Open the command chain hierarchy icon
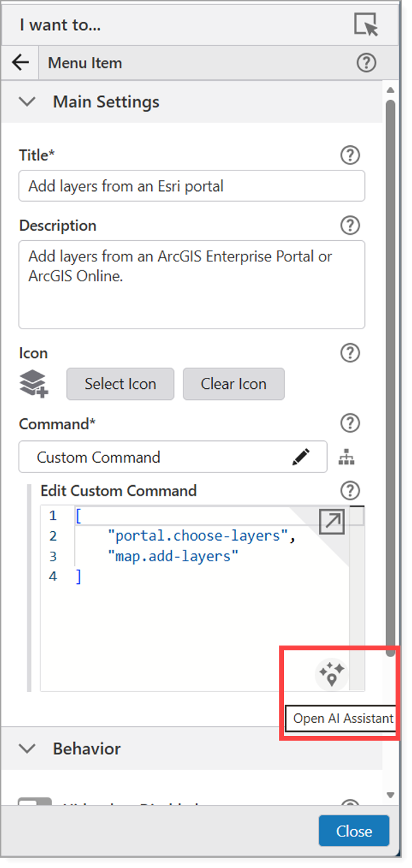Image resolution: width=412 pixels, height=868 pixels. pos(347,458)
